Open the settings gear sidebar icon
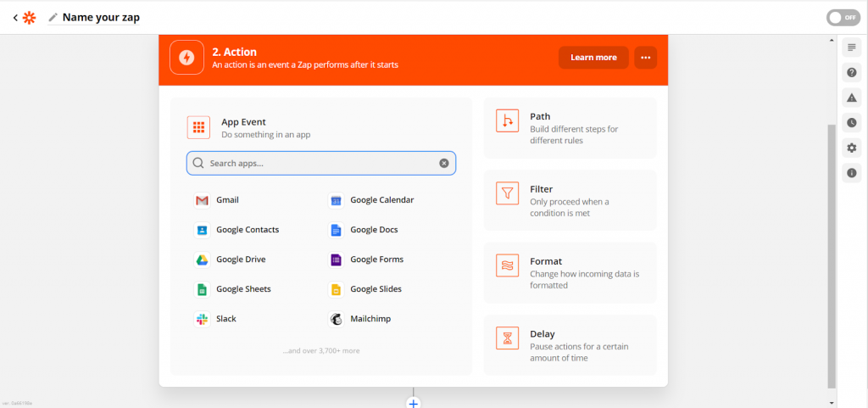Screen dimensions: 868x408 [851, 148]
